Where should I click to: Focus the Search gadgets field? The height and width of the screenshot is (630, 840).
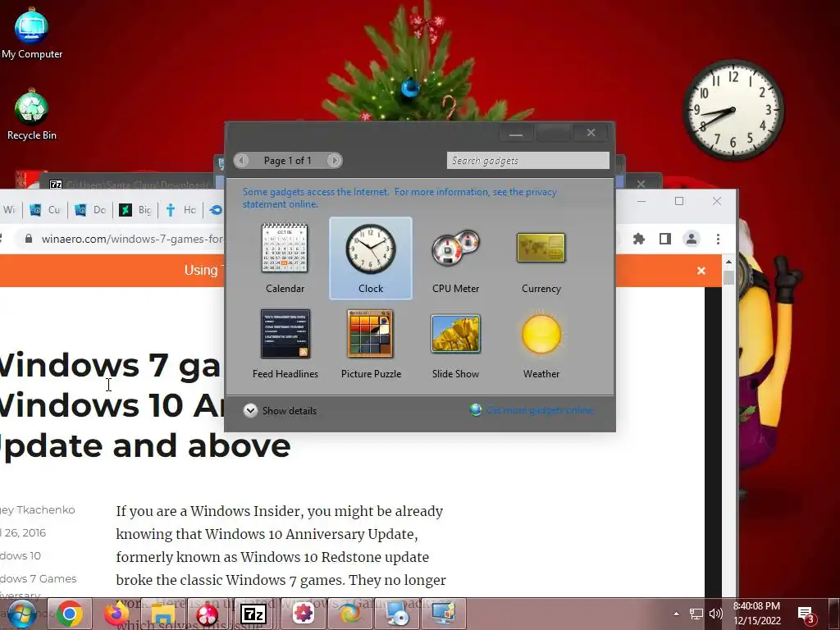click(x=527, y=160)
